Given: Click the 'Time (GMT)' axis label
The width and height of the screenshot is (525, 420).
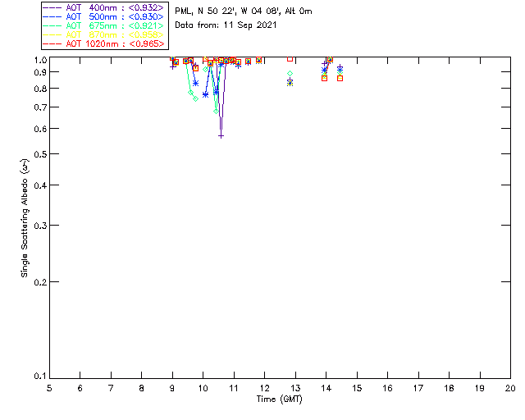Looking at the screenshot, I should point(279,399).
